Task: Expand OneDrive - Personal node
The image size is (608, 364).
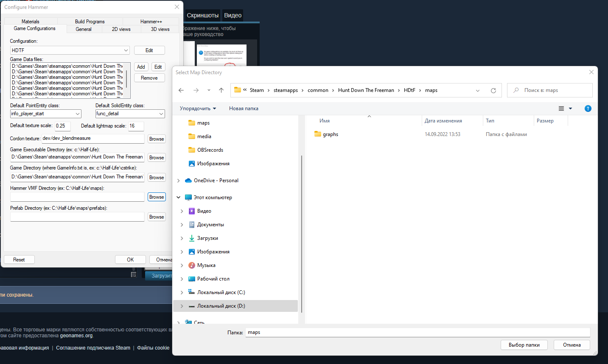Action: click(x=179, y=181)
